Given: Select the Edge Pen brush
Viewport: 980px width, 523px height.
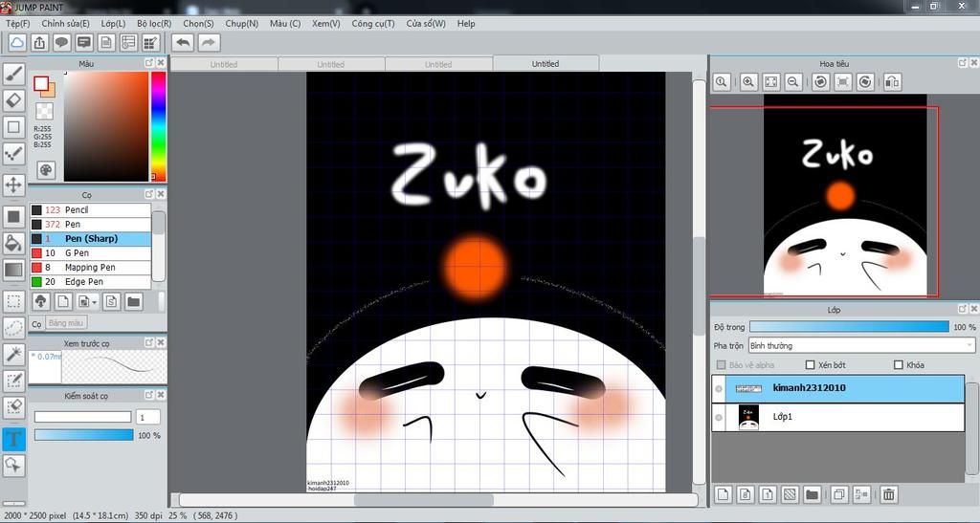Looking at the screenshot, I should 91,281.
